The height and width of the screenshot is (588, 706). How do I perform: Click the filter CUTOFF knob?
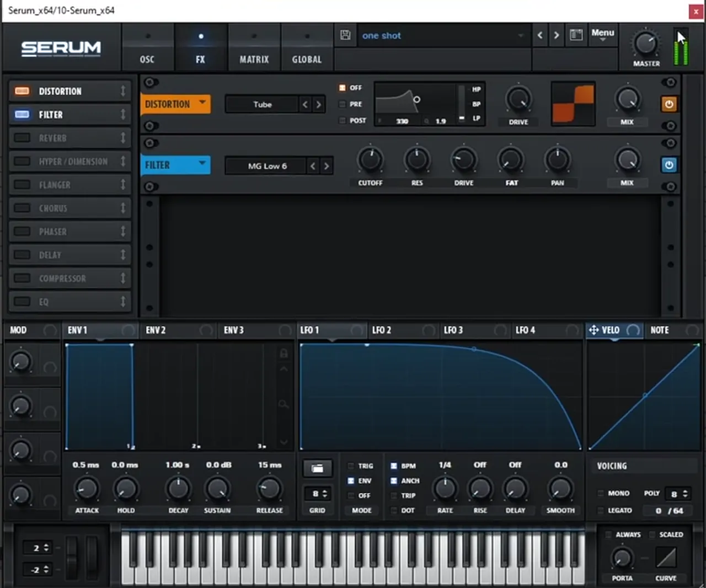coord(370,160)
